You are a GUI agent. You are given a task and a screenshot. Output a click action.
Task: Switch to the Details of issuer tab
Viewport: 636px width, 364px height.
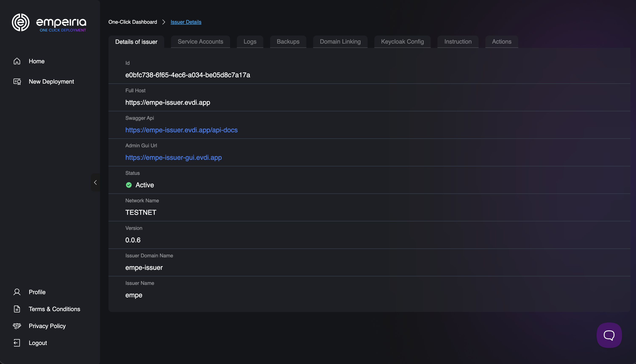click(136, 42)
